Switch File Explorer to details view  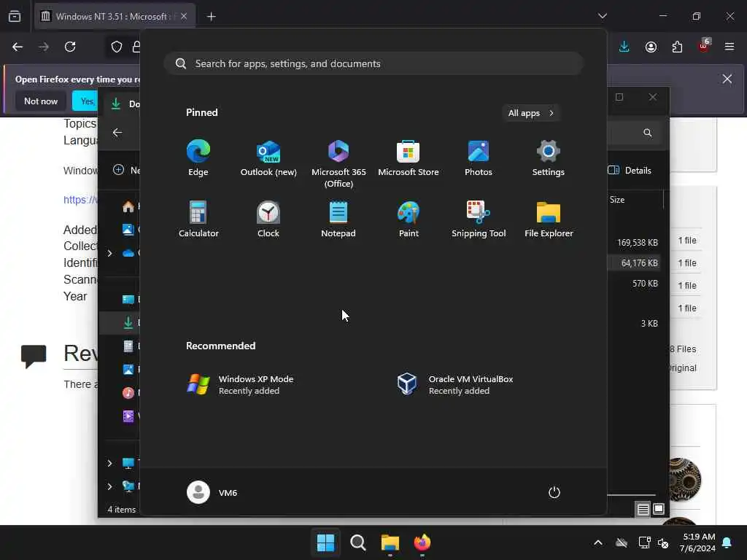[643, 509]
